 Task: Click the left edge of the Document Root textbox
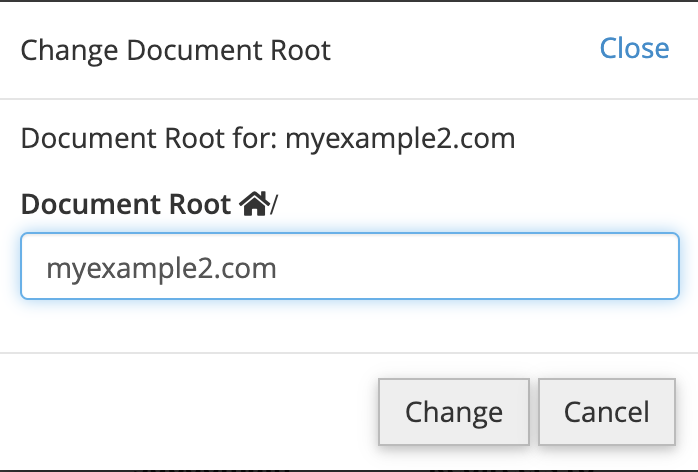[x=30, y=267]
